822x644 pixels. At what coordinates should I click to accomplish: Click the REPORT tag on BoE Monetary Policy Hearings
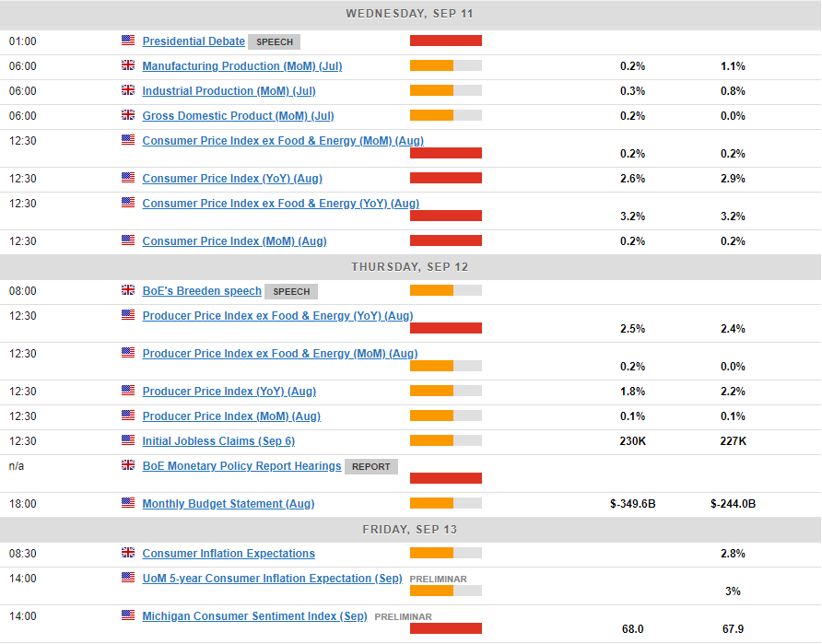371,467
